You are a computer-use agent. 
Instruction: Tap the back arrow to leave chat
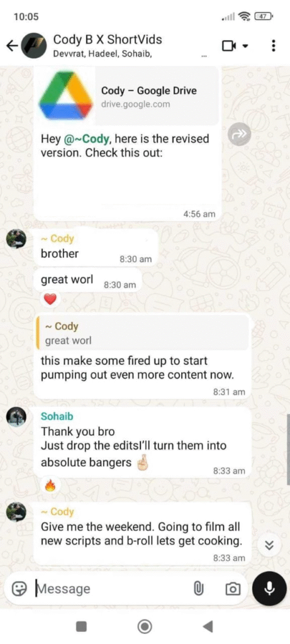13,45
